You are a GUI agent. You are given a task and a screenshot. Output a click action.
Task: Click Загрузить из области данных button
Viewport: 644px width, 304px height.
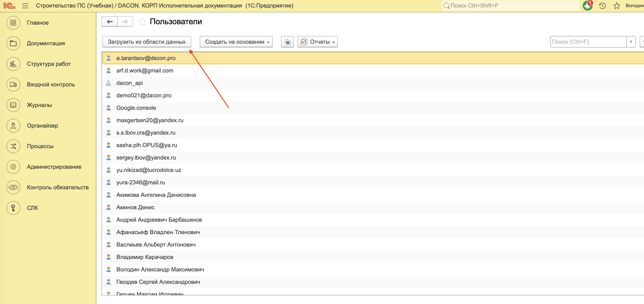pyautogui.click(x=146, y=42)
